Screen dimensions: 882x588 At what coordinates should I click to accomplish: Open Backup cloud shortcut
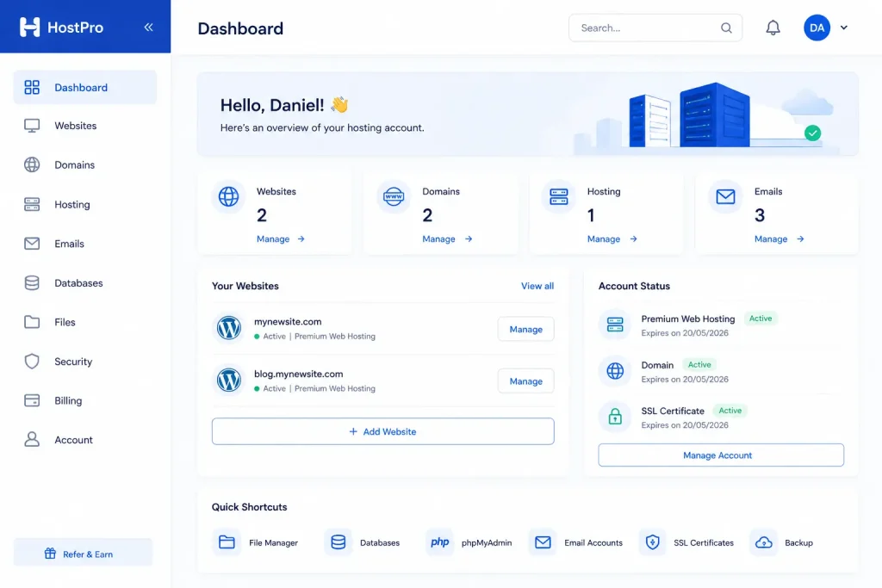pyautogui.click(x=782, y=542)
